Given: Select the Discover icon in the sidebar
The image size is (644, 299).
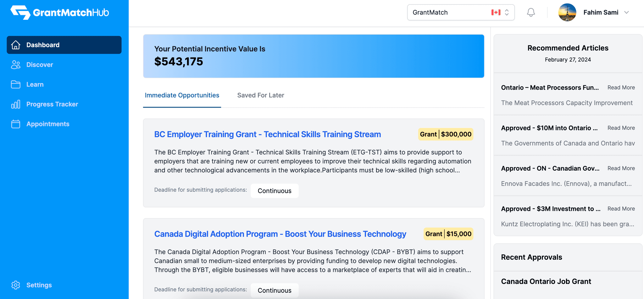Looking at the screenshot, I should tap(15, 65).
